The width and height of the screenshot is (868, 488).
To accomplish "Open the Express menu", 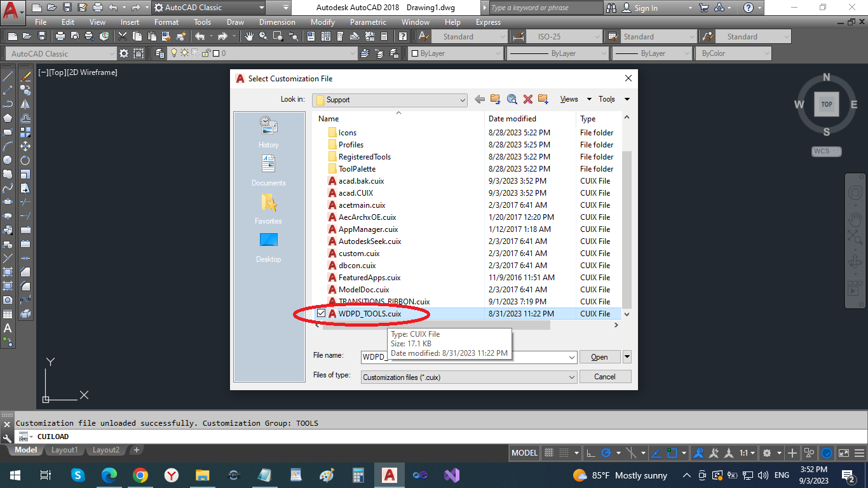I will pos(488,22).
